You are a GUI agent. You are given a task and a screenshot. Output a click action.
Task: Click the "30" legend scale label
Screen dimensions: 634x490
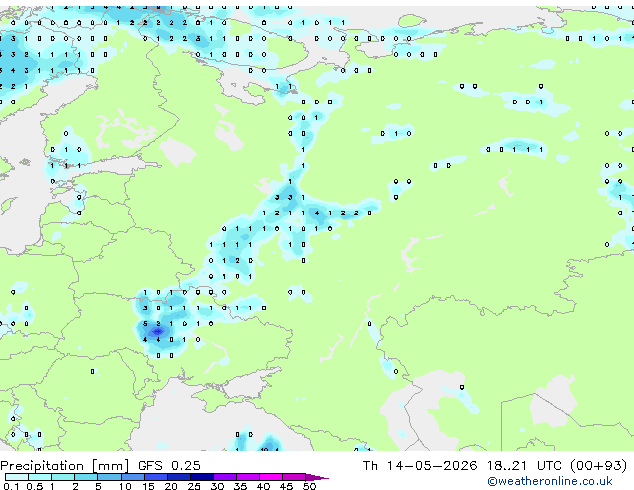[217, 486]
